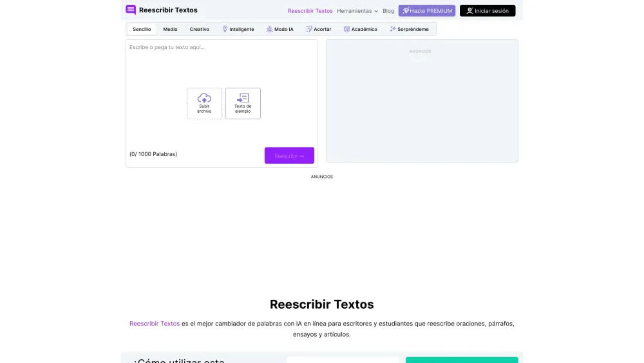Viewport: 644px width, 363px height.
Task: Click the Reescribir Textos logo icon
Action: tap(131, 10)
